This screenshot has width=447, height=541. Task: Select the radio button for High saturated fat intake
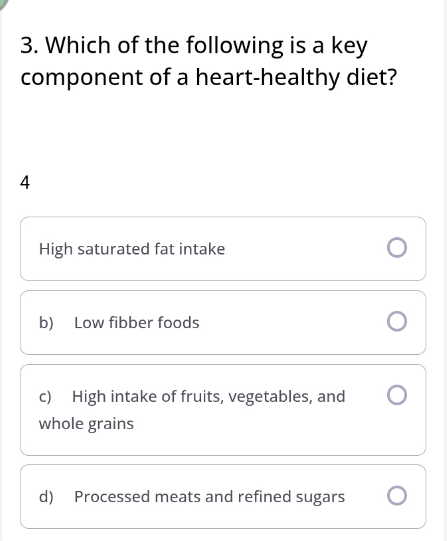point(397,248)
